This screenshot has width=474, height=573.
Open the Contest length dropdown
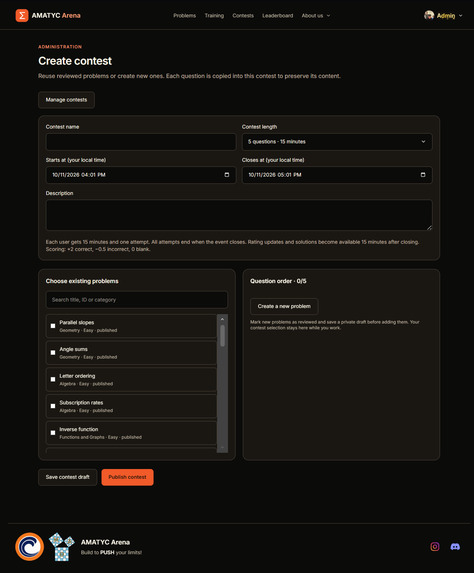click(337, 142)
